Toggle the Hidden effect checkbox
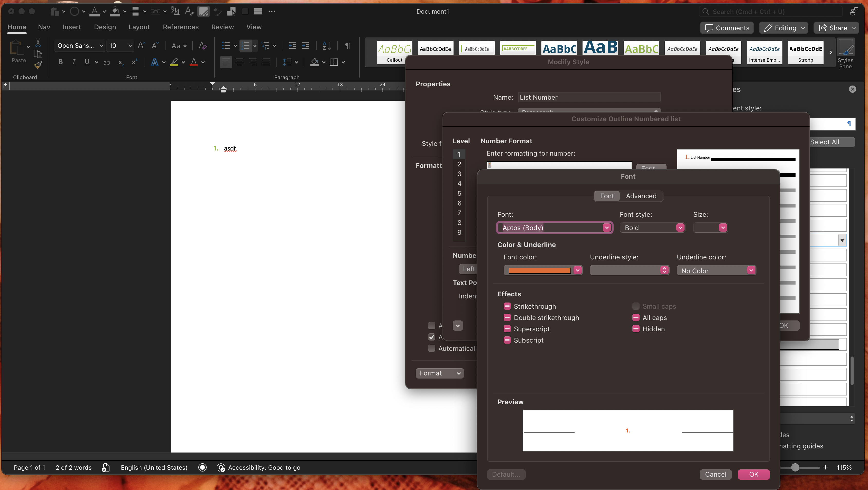Viewport: 868px width, 490px height. coord(636,329)
